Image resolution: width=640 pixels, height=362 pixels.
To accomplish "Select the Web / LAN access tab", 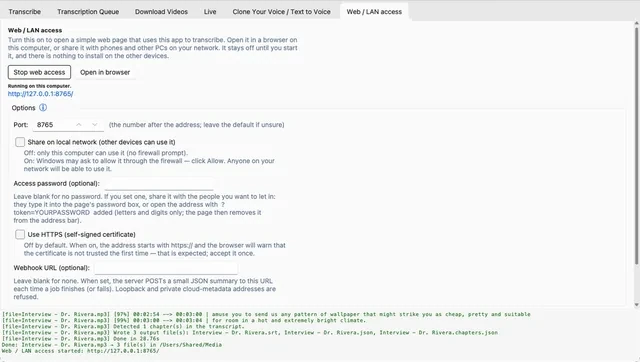I will click(x=374, y=11).
